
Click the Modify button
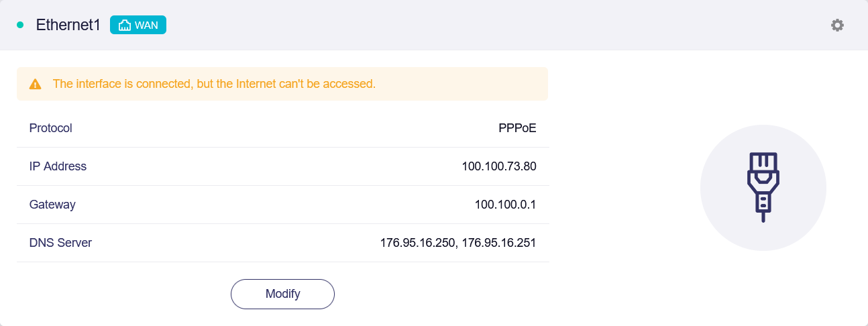(282, 294)
